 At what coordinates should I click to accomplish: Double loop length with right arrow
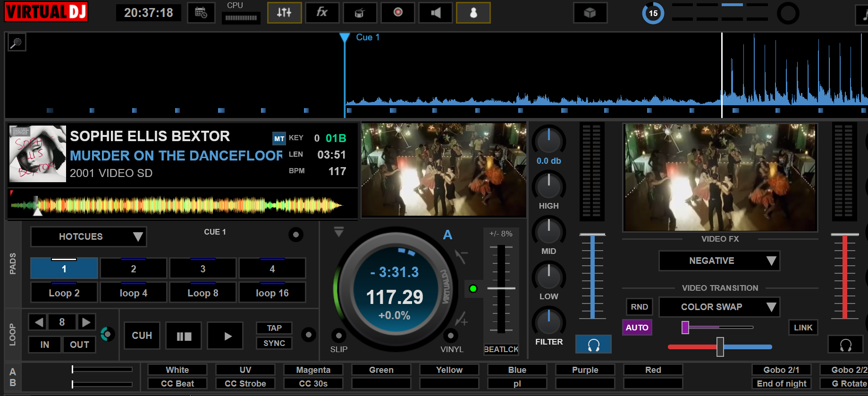[x=86, y=322]
